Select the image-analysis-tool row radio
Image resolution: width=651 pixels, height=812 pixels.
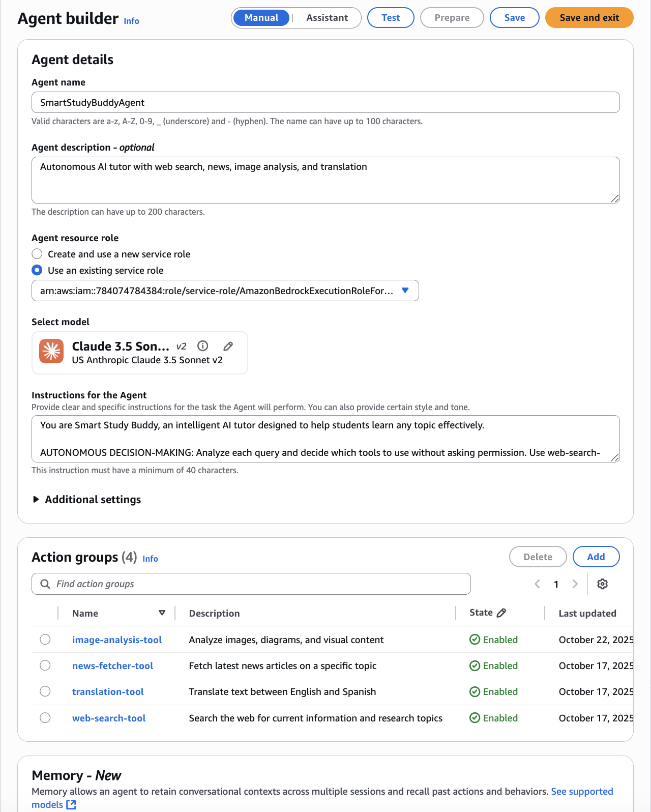(45, 640)
